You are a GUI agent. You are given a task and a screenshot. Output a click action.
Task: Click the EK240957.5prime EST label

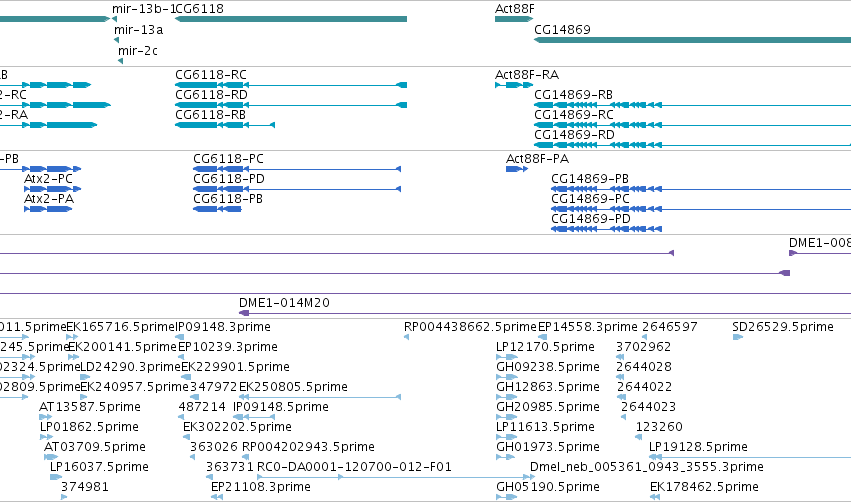coord(134,387)
